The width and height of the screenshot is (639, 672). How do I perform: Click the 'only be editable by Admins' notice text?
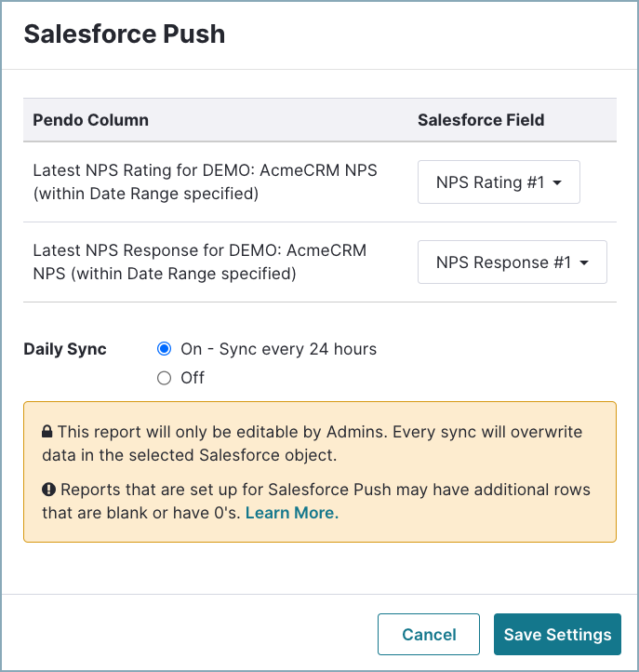click(x=313, y=443)
